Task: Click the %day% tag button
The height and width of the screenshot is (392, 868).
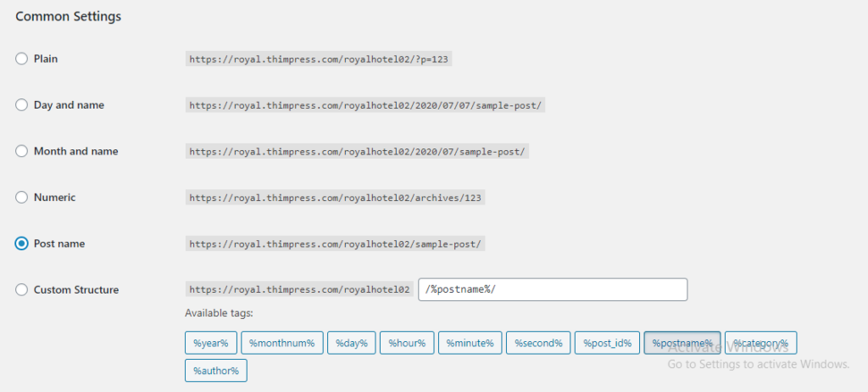Action: pos(351,343)
